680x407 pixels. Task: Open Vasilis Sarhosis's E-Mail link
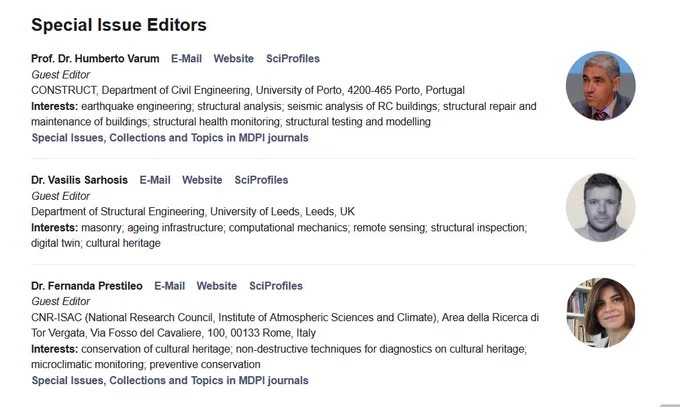click(155, 180)
